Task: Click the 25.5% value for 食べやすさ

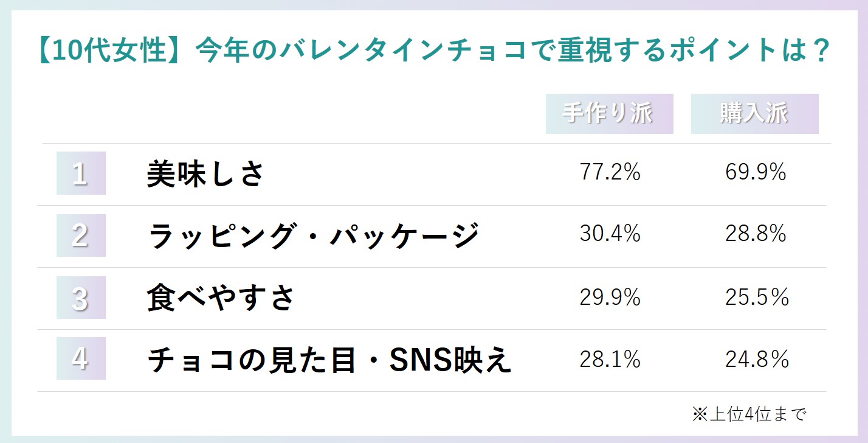Action: 757,297
